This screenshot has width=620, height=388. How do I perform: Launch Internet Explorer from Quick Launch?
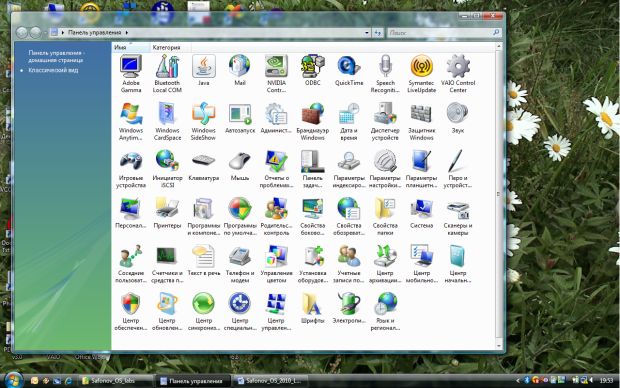point(68,380)
